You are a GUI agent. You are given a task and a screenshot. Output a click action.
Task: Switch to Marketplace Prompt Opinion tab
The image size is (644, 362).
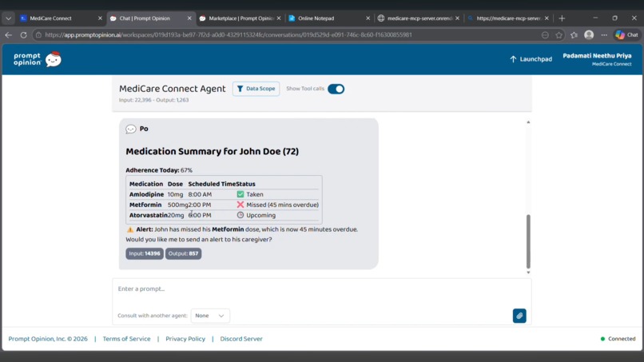tap(240, 18)
